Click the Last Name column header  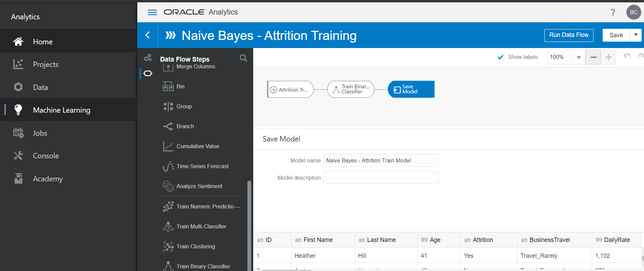386,240
